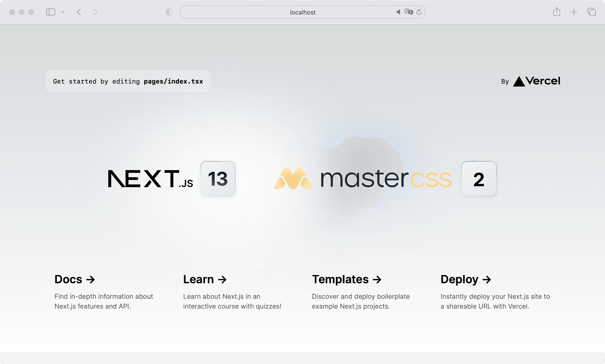Open the Share icon in toolbar
Screen dimensions: 605x364
pos(557,12)
